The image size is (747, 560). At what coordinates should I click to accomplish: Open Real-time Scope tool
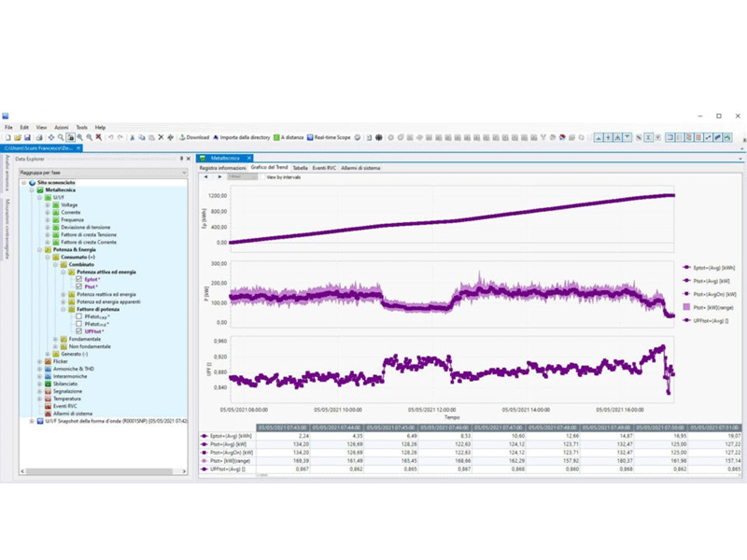[x=328, y=137]
